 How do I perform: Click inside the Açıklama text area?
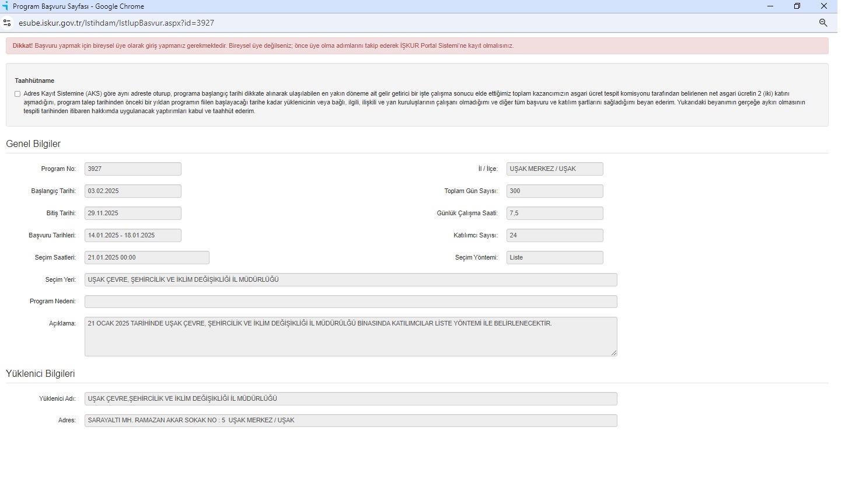pos(351,337)
